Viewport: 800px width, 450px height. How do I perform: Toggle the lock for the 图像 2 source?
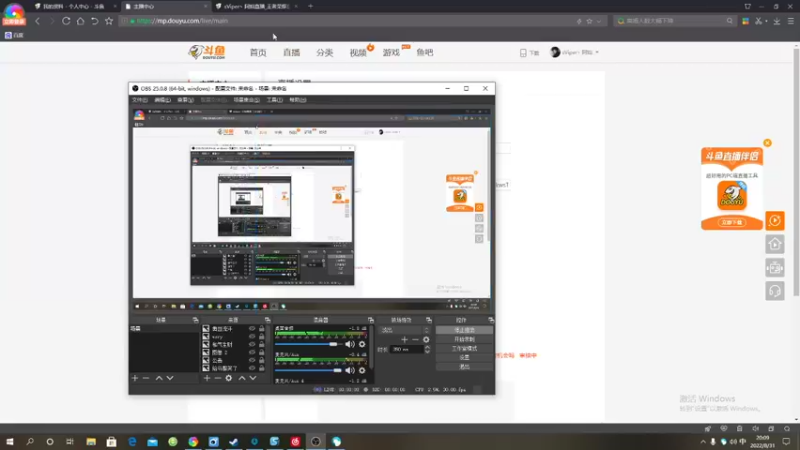(x=262, y=352)
